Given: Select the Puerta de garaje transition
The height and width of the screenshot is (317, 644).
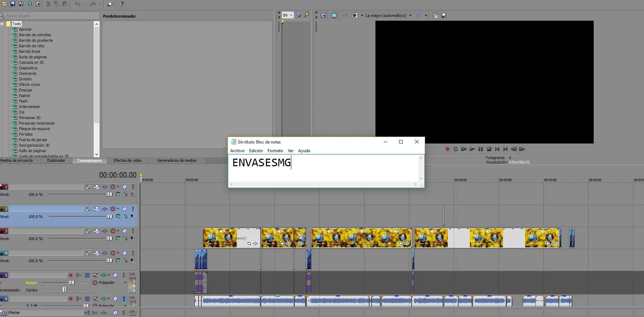Looking at the screenshot, I should 33,140.
